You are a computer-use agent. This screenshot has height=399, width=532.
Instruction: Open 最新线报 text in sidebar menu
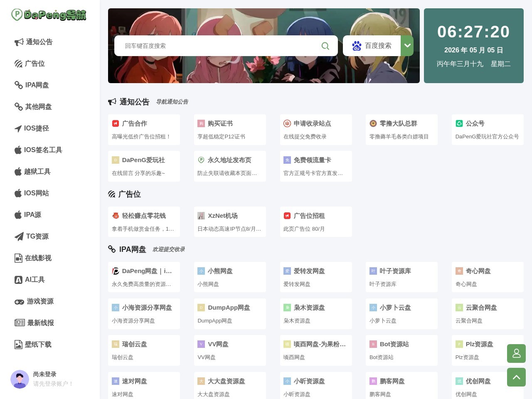[41, 323]
